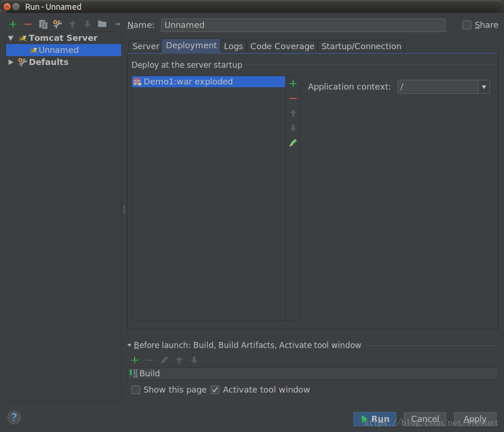Select the Build task row

(x=313, y=374)
